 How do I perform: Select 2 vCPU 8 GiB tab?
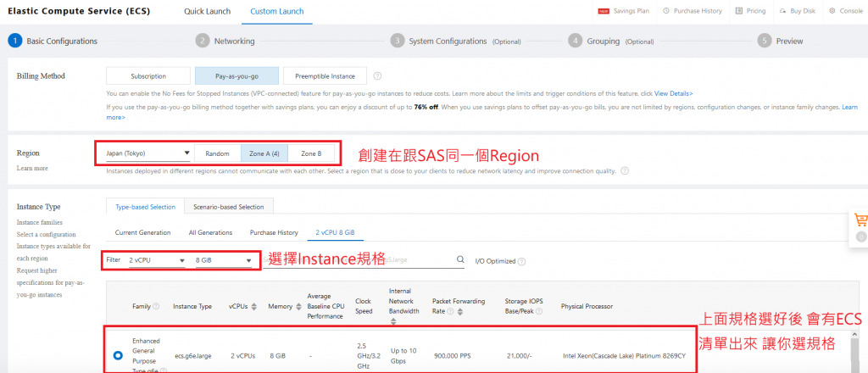click(335, 232)
